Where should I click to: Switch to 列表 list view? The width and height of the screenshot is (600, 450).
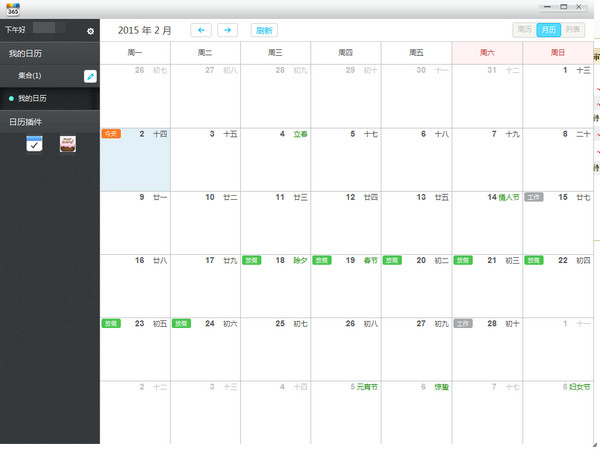click(573, 30)
